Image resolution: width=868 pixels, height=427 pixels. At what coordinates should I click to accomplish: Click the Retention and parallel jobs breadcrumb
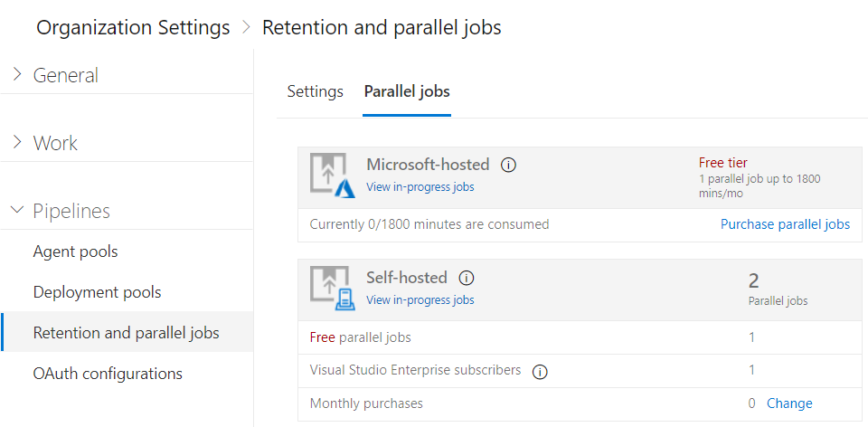[382, 27]
